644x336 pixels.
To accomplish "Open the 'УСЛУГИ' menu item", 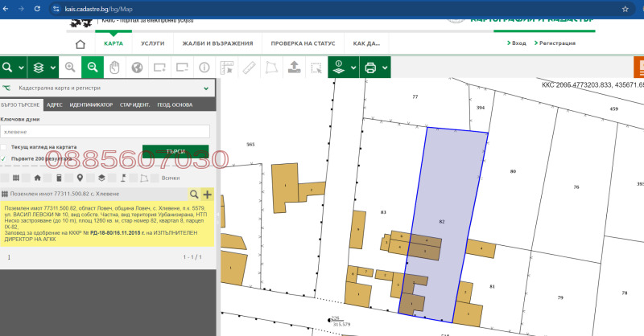I will tap(152, 43).
